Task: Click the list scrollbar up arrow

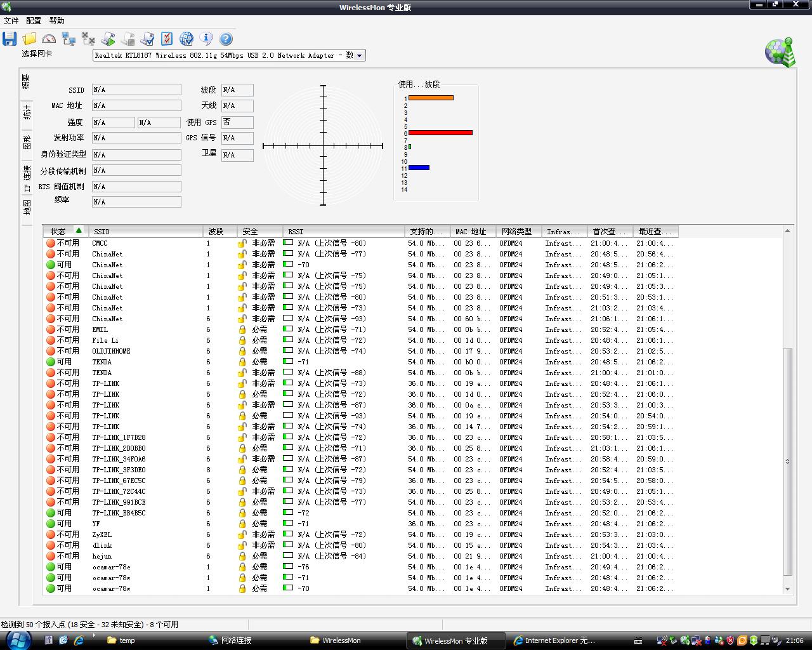Action: coord(787,230)
